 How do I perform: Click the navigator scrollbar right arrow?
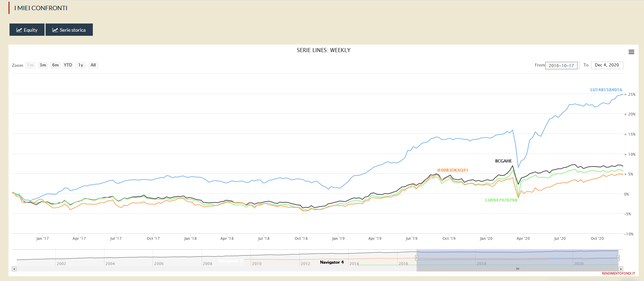tap(621, 269)
